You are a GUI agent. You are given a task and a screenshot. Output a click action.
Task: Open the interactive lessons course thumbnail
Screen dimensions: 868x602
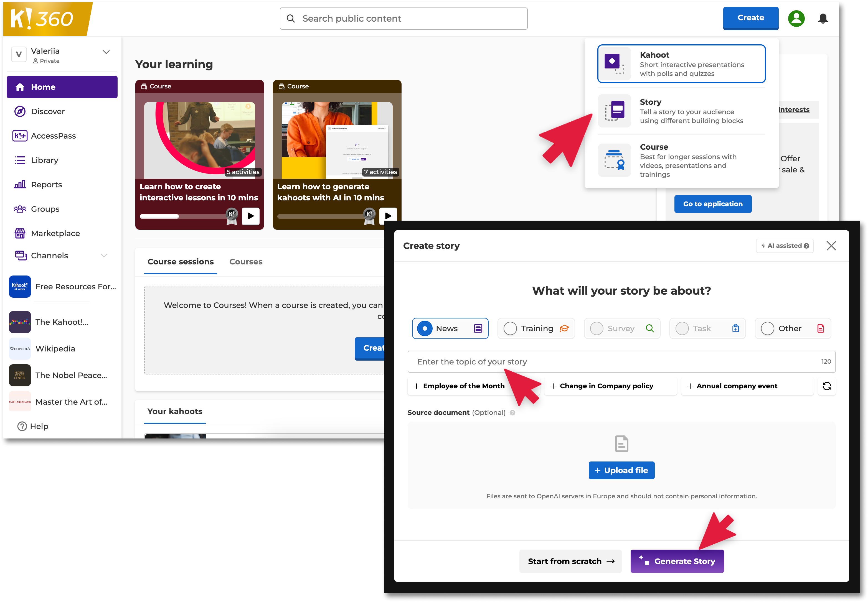pos(199,140)
